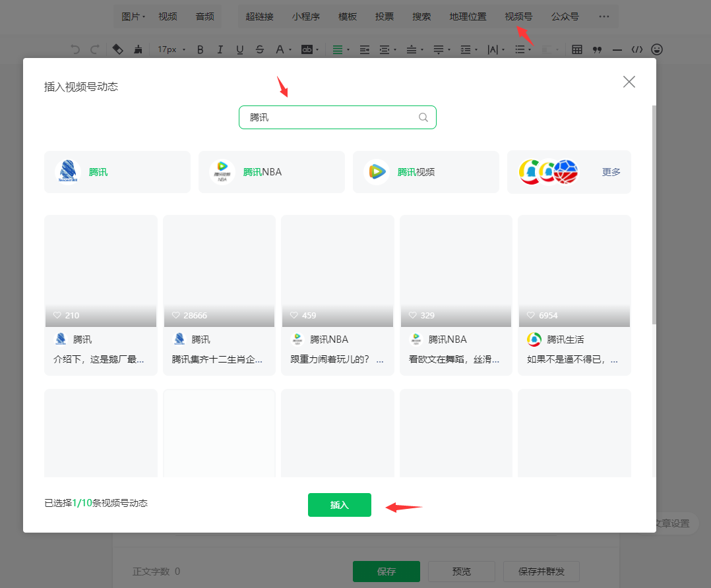This screenshot has width=711, height=588.
Task: Click the 地理位置 menu item
Action: 468,16
